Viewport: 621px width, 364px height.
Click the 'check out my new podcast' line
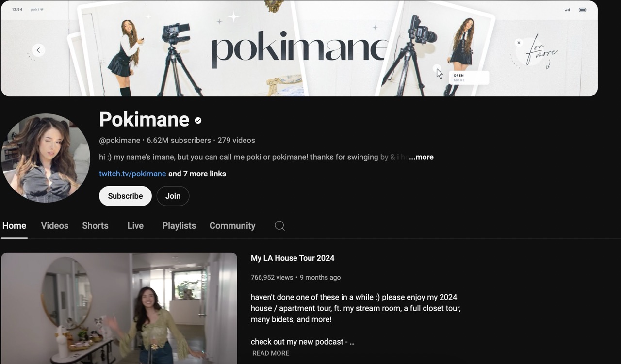[x=303, y=342]
